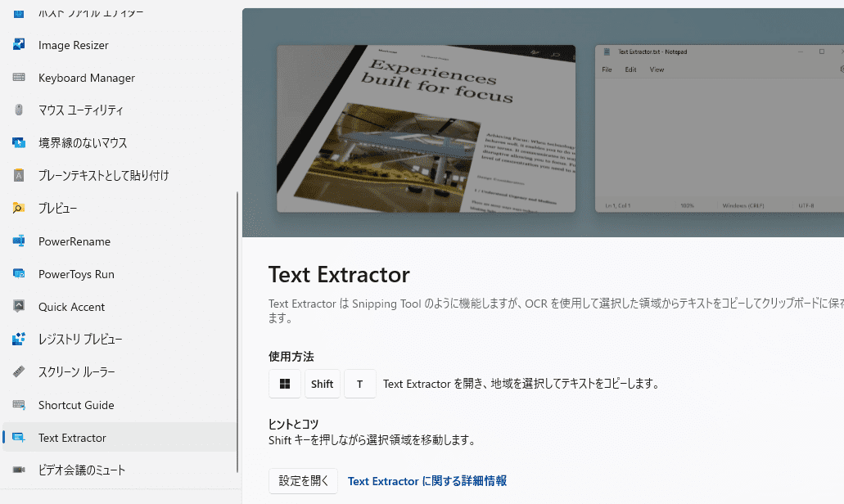Click the Experiences built for focus image

coord(427,128)
